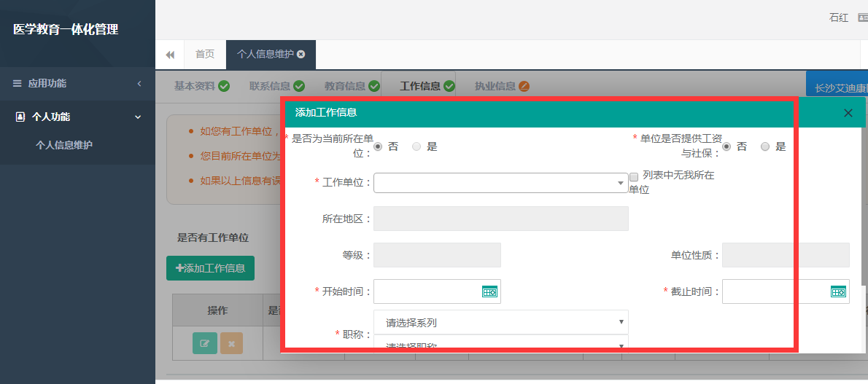Click the 添加工作信息 green button
The width and height of the screenshot is (868, 384).
pyautogui.click(x=210, y=268)
